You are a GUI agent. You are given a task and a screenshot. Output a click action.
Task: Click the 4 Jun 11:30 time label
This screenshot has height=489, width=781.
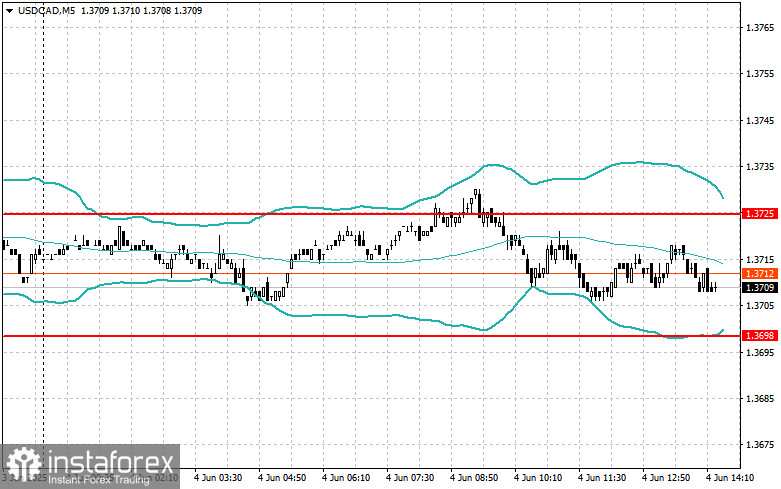(x=602, y=478)
